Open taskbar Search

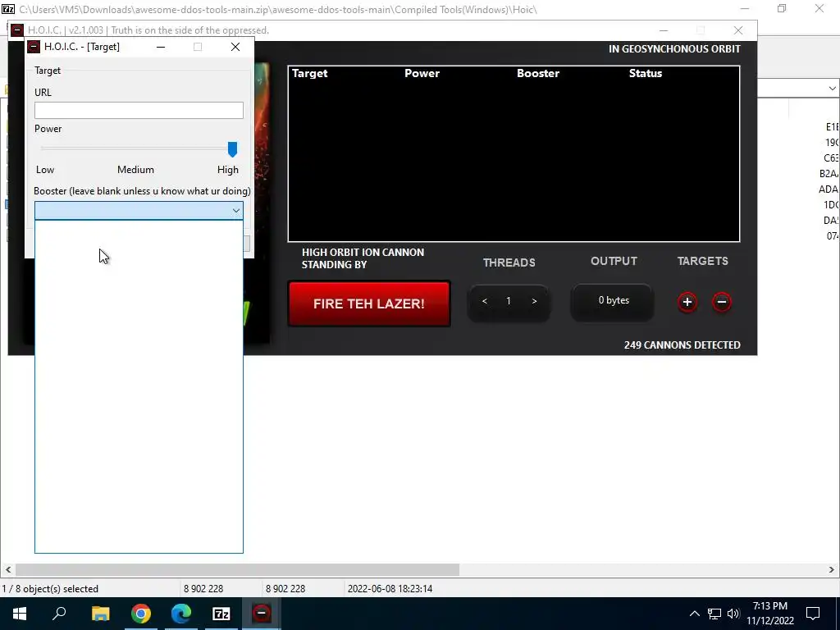59,614
